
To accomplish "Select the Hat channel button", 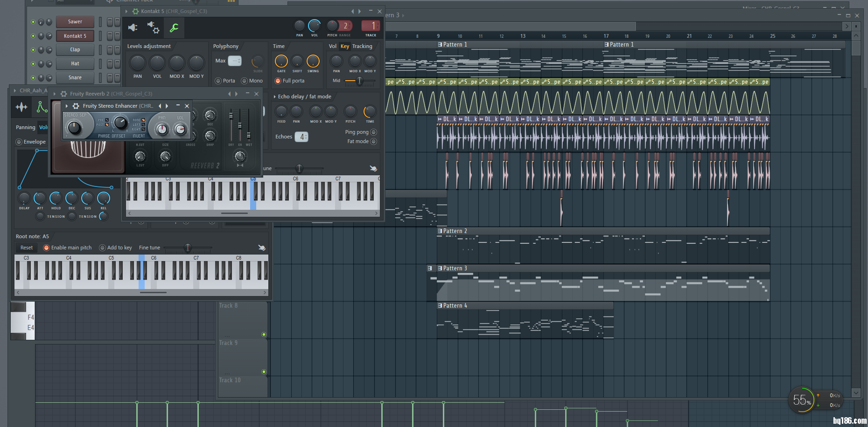I will click(x=75, y=64).
